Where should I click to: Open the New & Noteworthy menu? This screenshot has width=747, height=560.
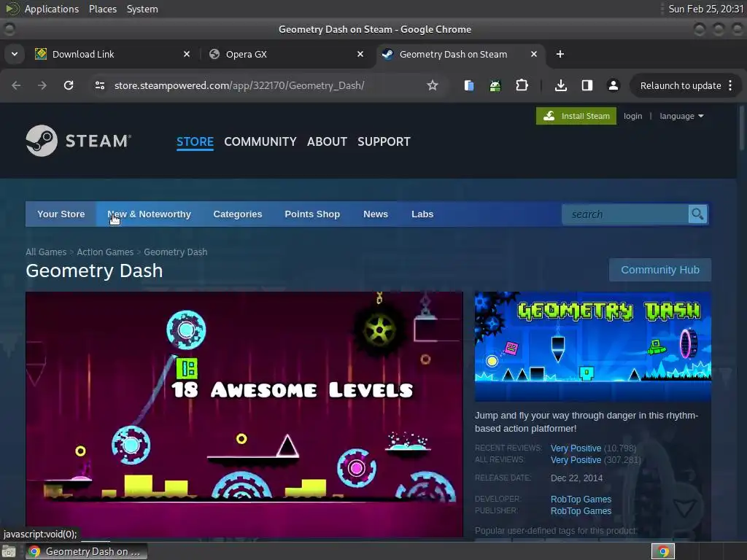click(x=149, y=214)
